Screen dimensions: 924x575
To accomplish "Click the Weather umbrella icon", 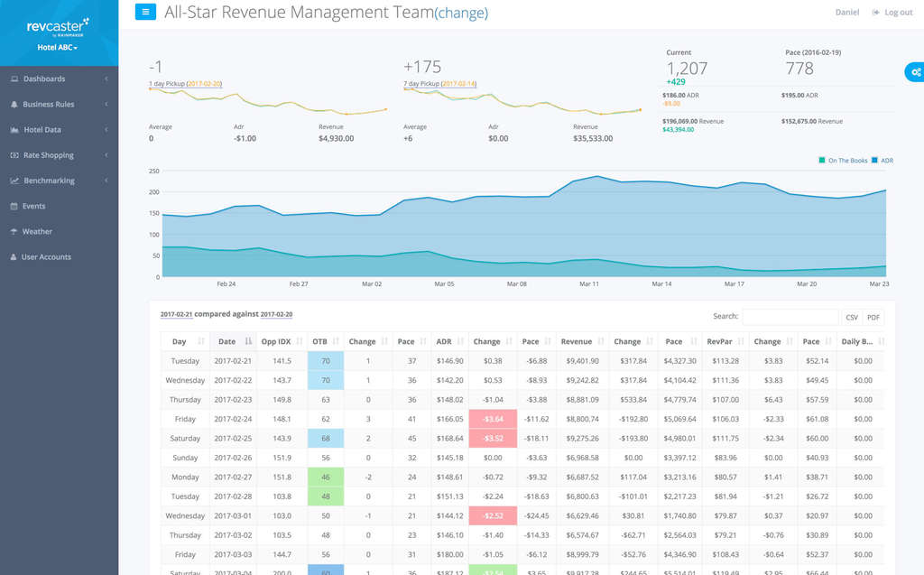I will (x=14, y=232).
